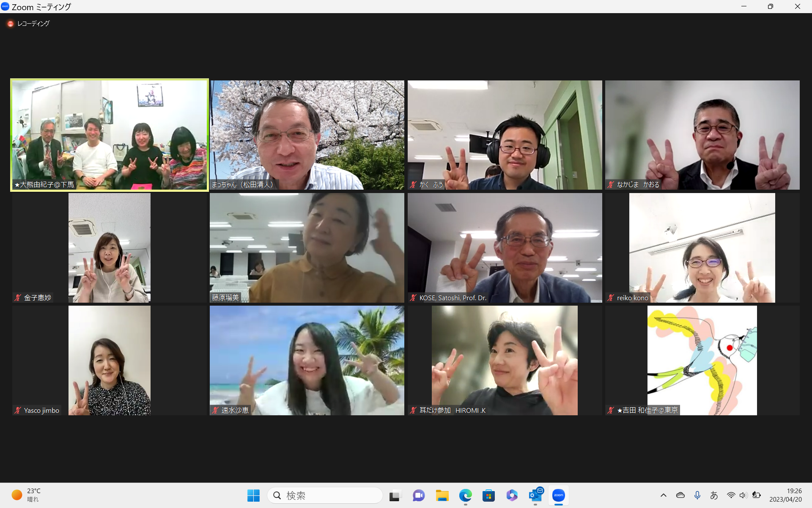Select 耳だけ参加 HIROMI.K video tile
This screenshot has height=508, width=812.
(x=505, y=360)
